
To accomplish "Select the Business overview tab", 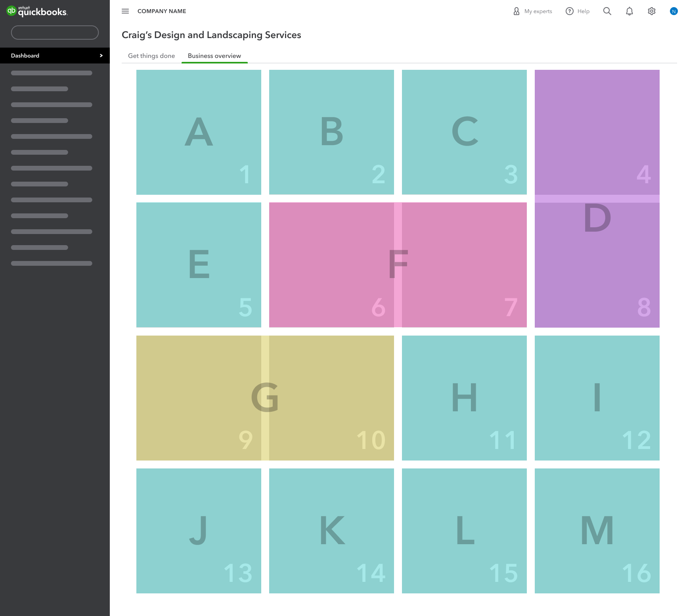I will (x=214, y=56).
